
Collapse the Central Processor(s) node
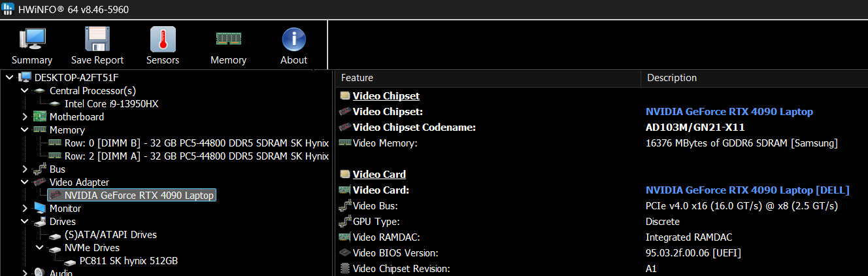coord(25,91)
